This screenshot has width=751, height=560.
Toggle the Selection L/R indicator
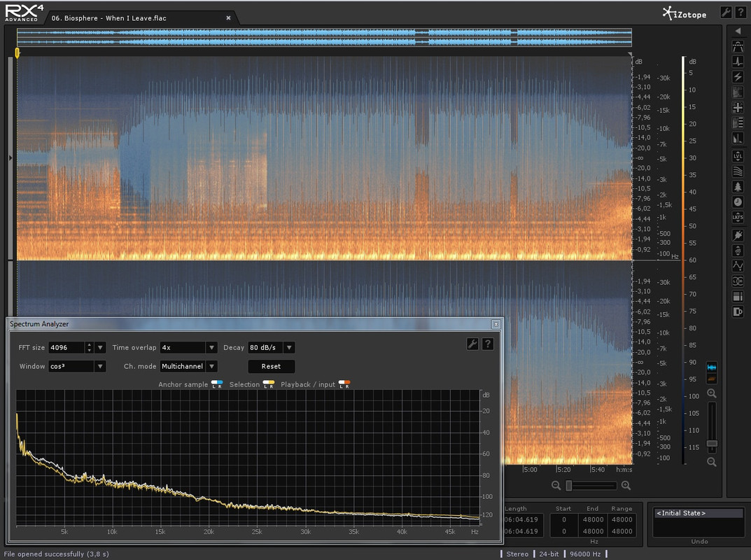coord(269,384)
